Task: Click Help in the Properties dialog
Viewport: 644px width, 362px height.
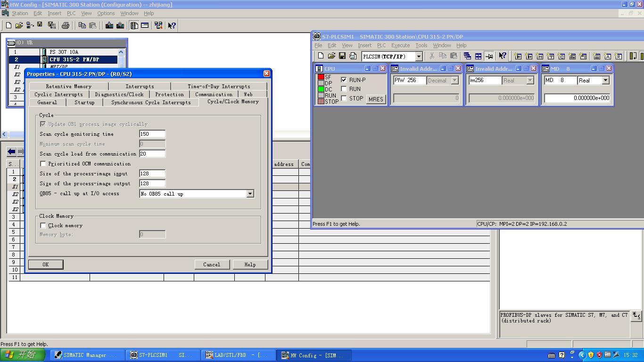Action: pyautogui.click(x=250, y=264)
